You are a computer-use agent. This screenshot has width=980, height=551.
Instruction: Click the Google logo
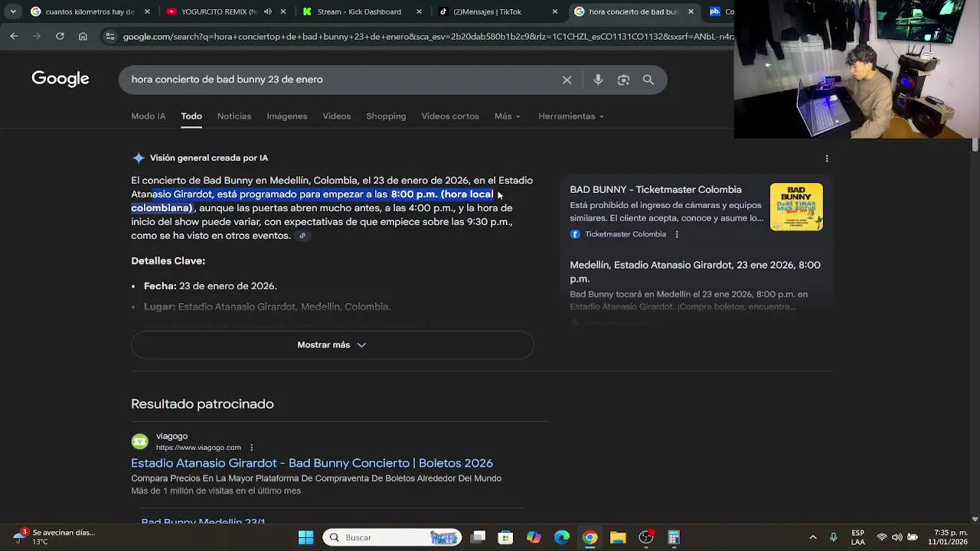click(x=60, y=79)
